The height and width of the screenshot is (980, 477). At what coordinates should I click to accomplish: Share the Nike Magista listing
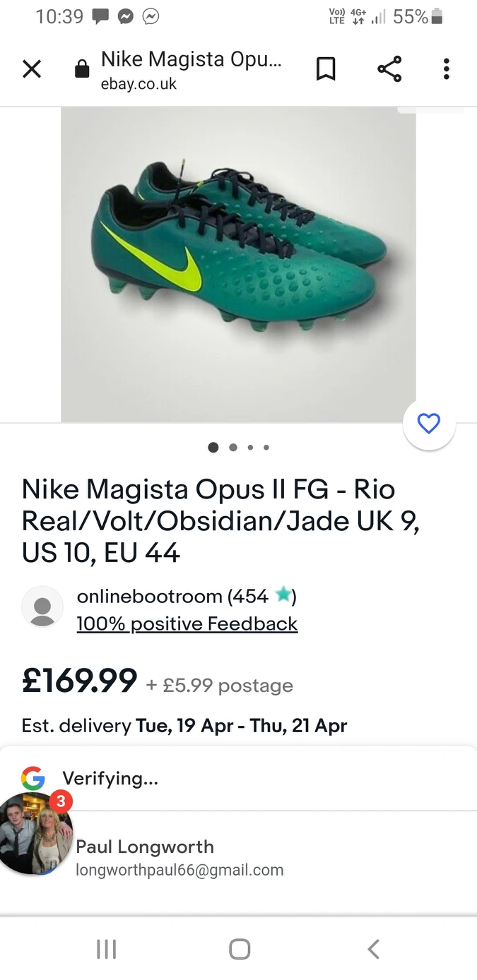[x=389, y=69]
